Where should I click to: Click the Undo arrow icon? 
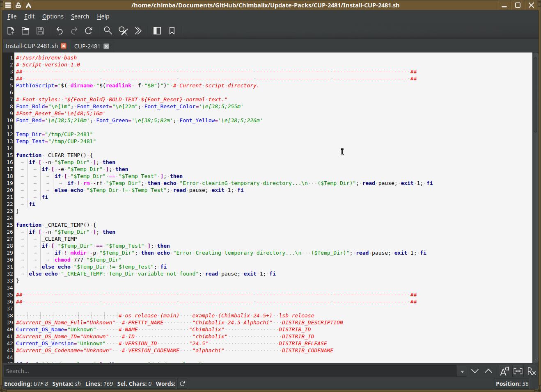(60, 31)
